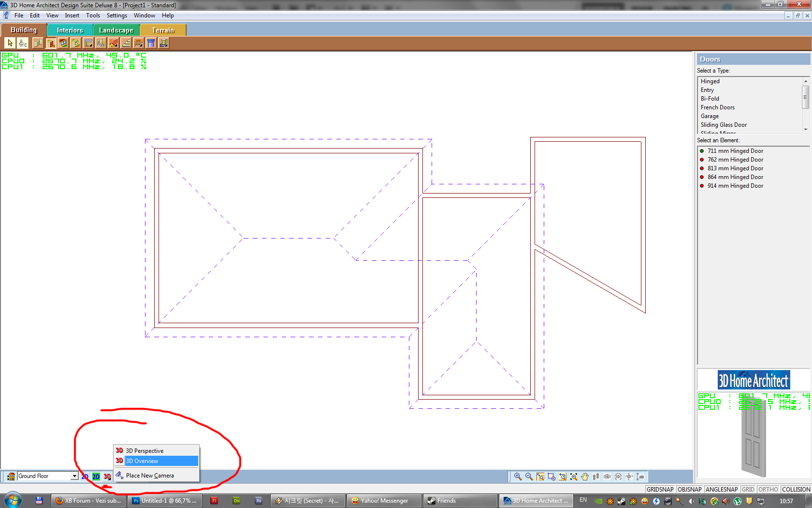Toggle COLLISION in the status bar
The height and width of the screenshot is (508, 812).
pos(796,489)
